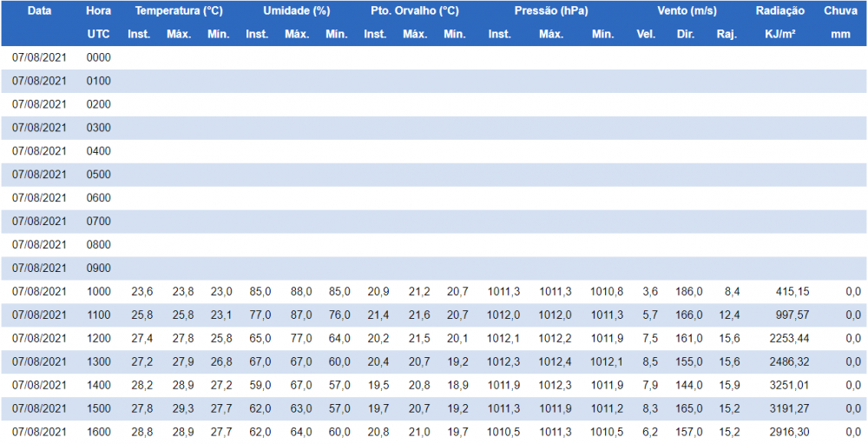Click the Vento (m/s) header
The width and height of the screenshot is (868, 444).
(x=686, y=11)
